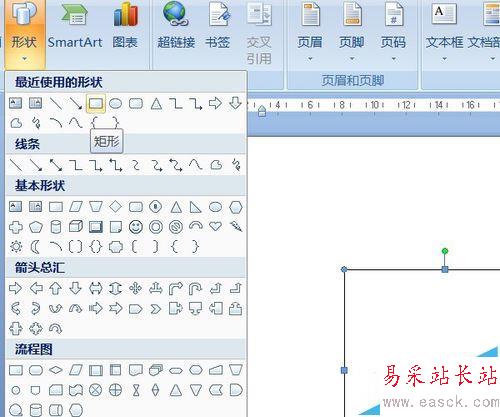This screenshot has height=417, width=500.
Task: Choose the hexagon in 基本形状
Action: click(236, 207)
